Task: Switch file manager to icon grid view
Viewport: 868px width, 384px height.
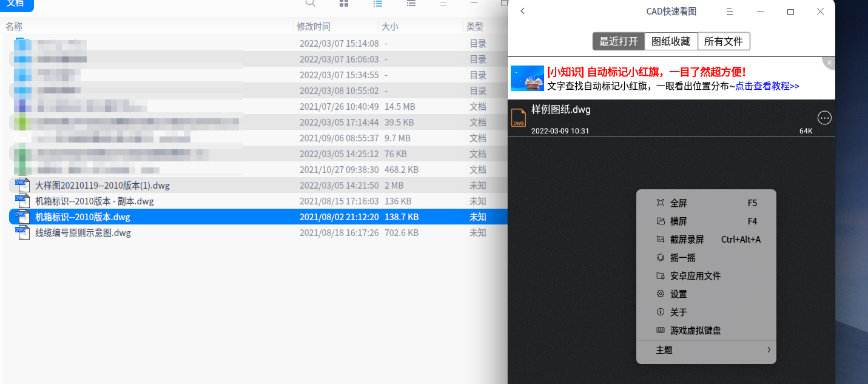Action: [344, 3]
